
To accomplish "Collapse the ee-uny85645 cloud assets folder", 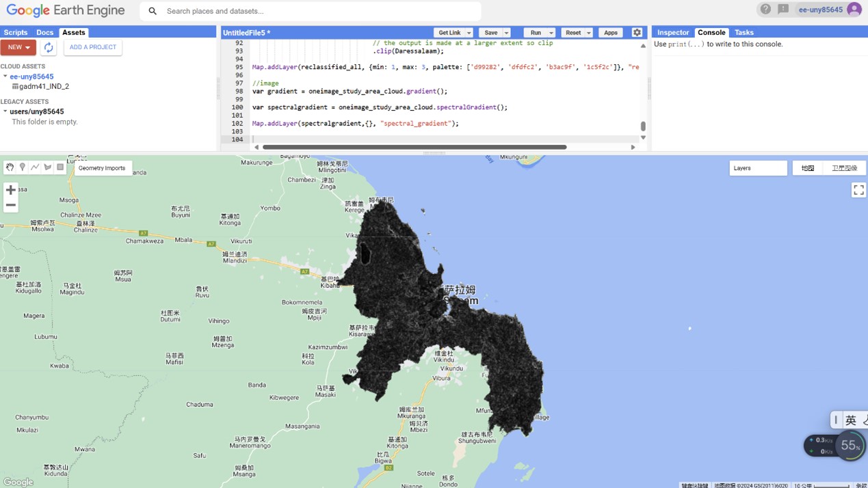I will coord(5,77).
